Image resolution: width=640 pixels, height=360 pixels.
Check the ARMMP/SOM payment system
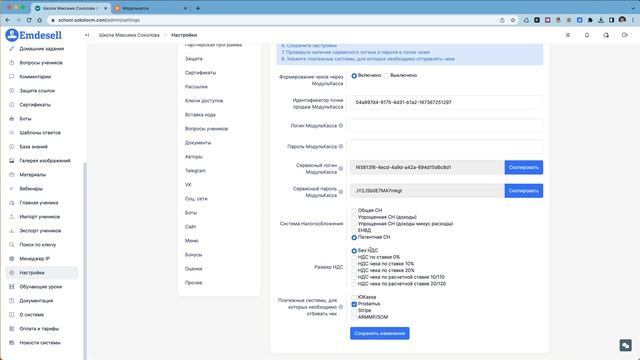pos(354,317)
